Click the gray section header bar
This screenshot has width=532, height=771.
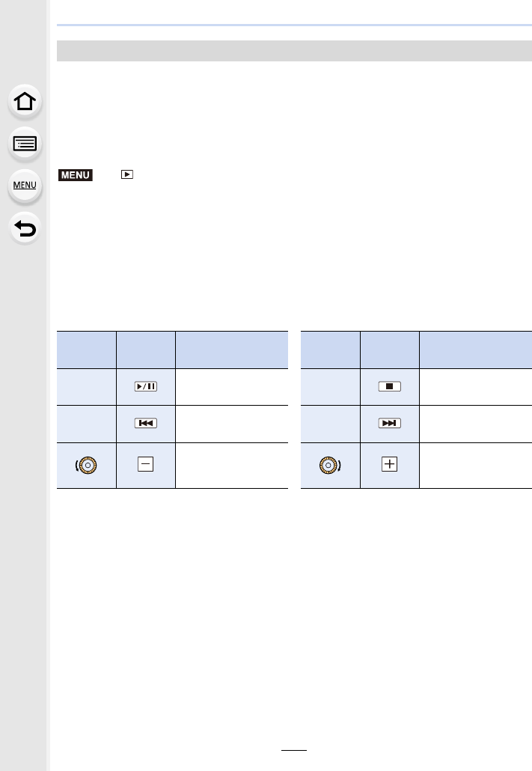(294, 51)
